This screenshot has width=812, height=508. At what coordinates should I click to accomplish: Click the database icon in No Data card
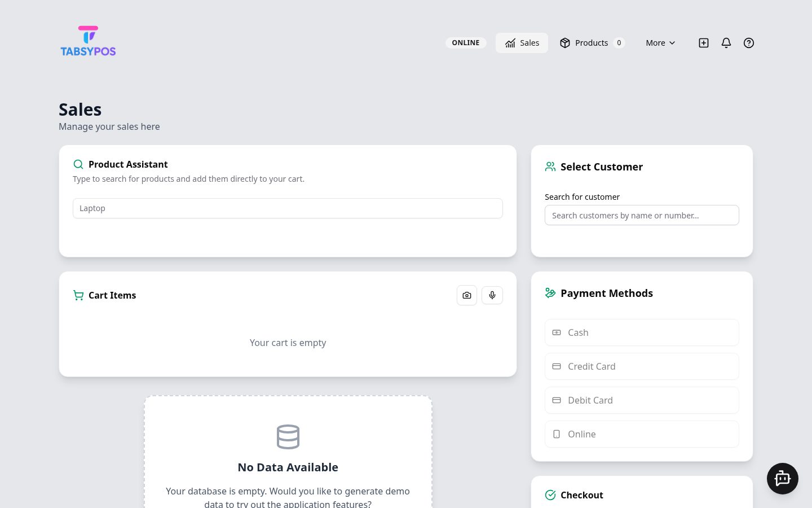[288, 437]
